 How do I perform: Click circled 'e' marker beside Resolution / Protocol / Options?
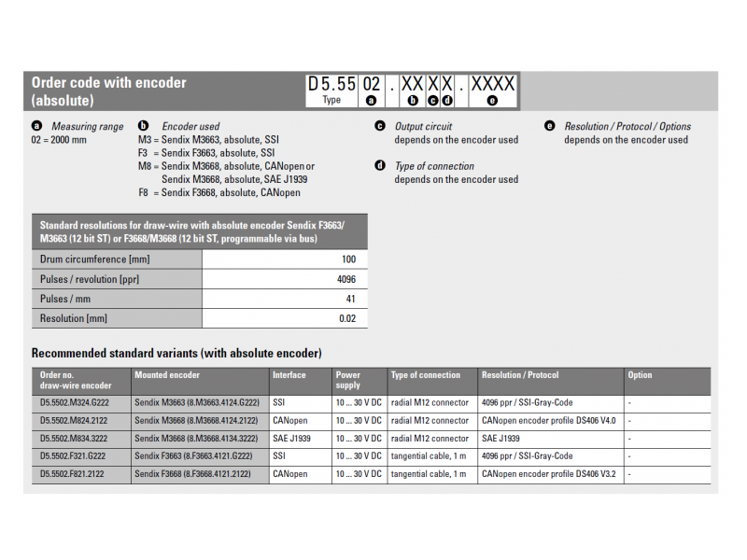pyautogui.click(x=549, y=126)
